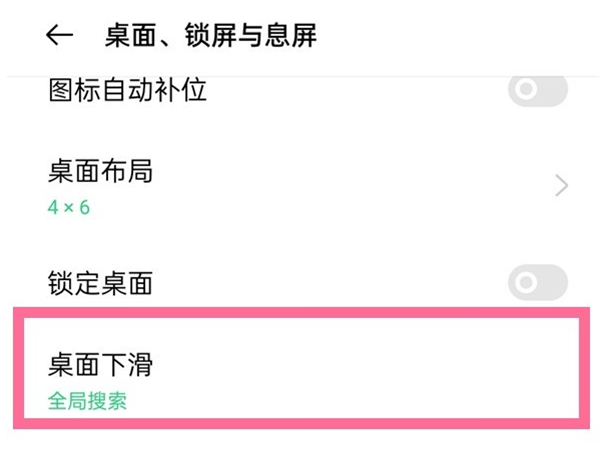Click the 桌面布局 label text
Viewport: 600px width, 450px height.
99,171
